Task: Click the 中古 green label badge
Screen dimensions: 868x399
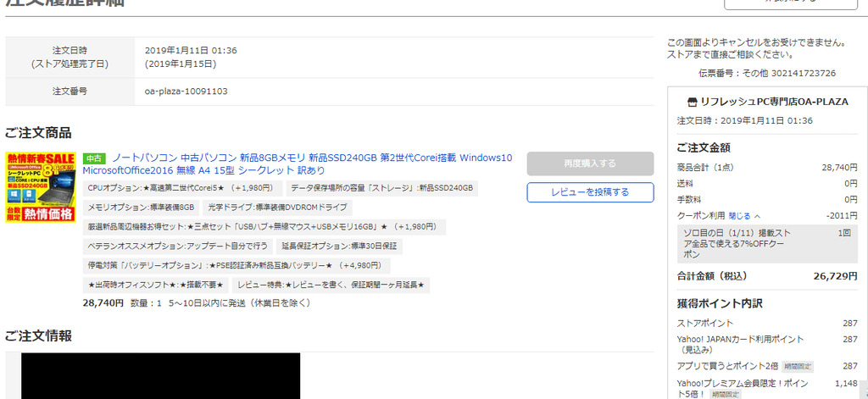Action: click(x=94, y=158)
